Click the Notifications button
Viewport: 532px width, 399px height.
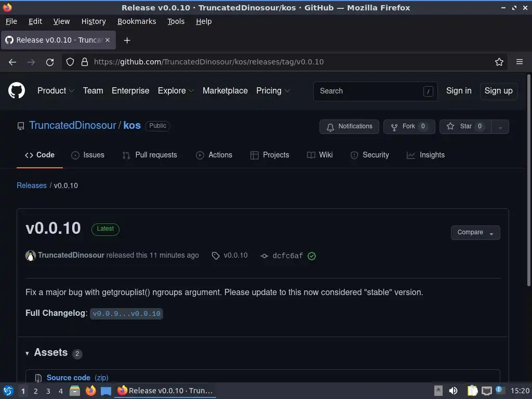[x=349, y=127]
